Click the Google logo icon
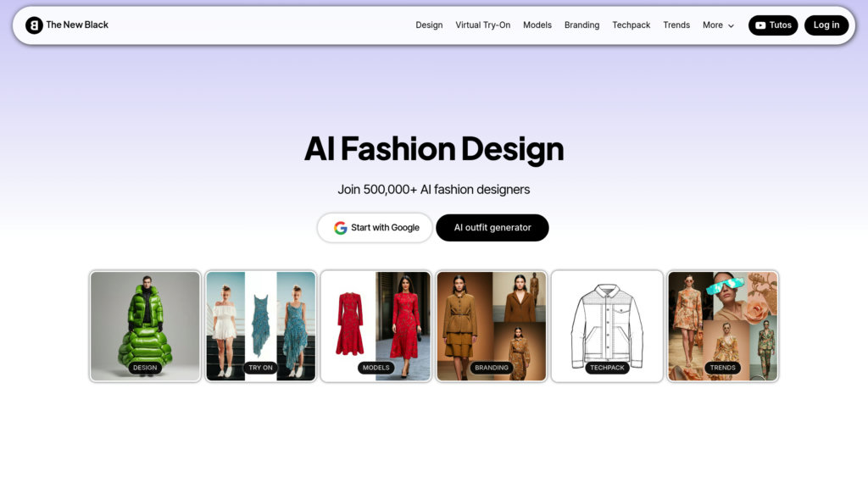 (x=340, y=228)
